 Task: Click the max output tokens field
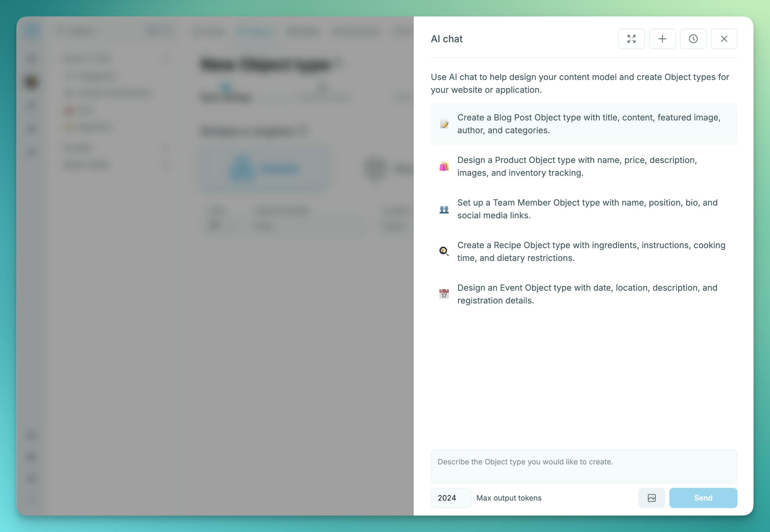451,498
